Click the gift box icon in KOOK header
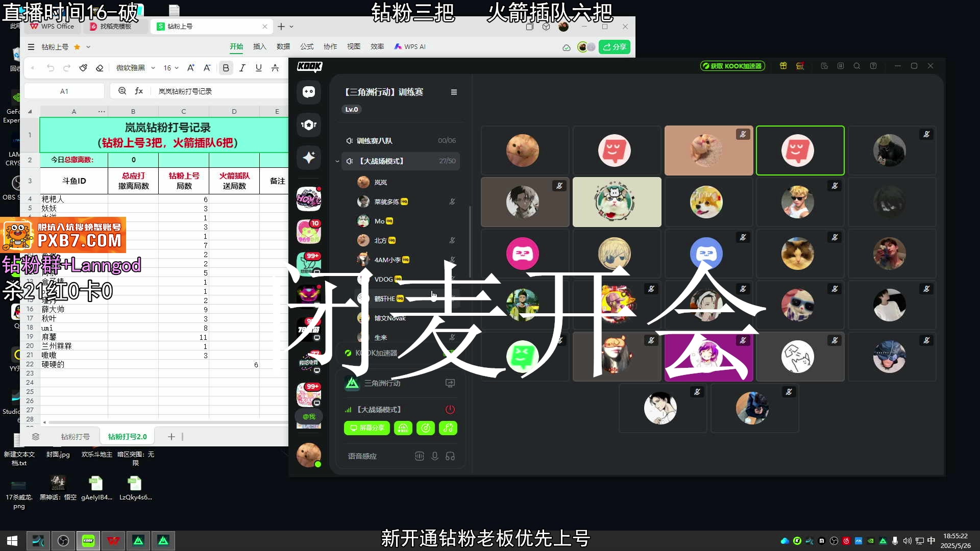The width and height of the screenshot is (980, 551). tap(783, 66)
